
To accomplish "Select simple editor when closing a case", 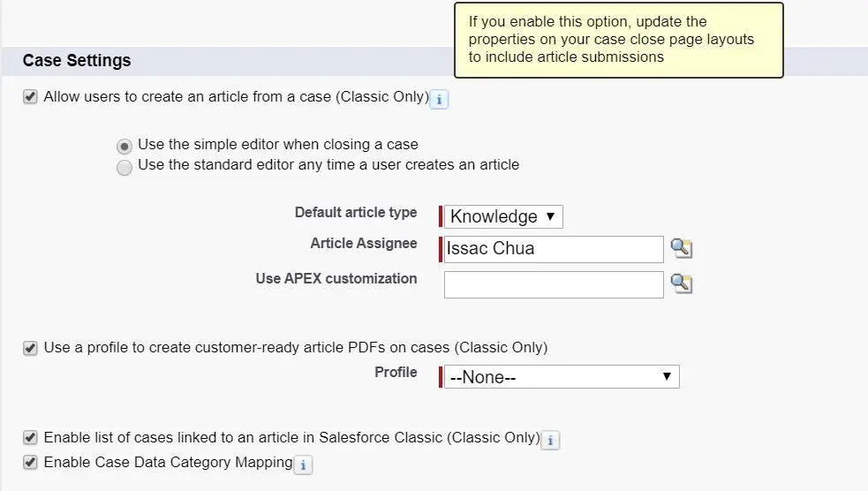I will point(124,146).
